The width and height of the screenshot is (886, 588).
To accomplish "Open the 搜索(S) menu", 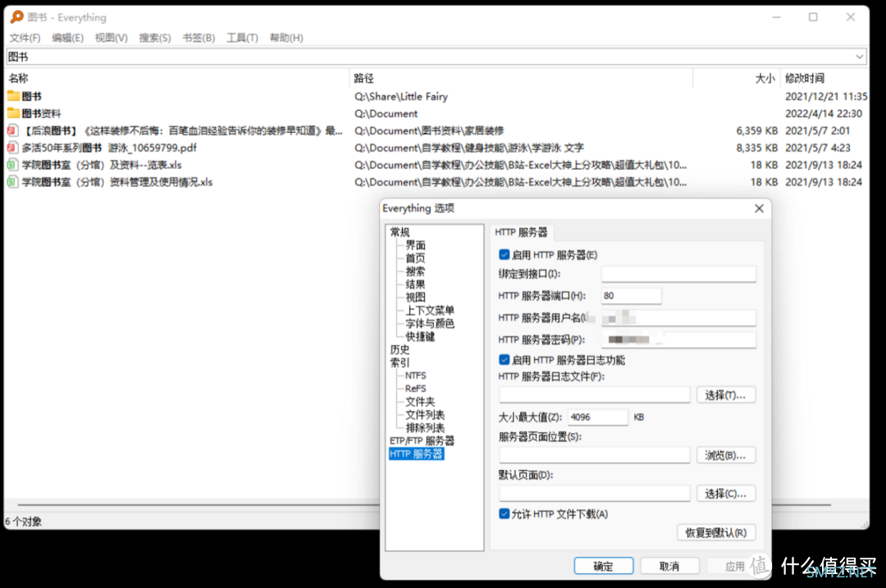I will tap(155, 38).
